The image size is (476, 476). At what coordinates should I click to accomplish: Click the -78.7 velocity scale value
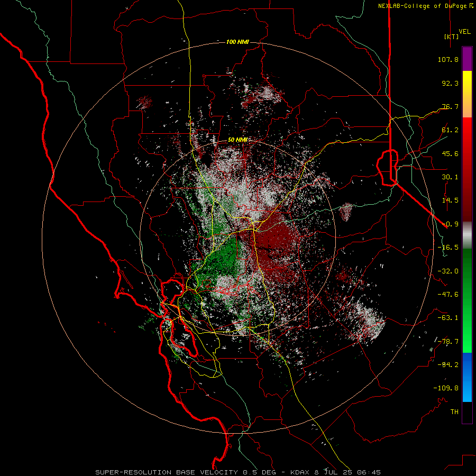448,342
